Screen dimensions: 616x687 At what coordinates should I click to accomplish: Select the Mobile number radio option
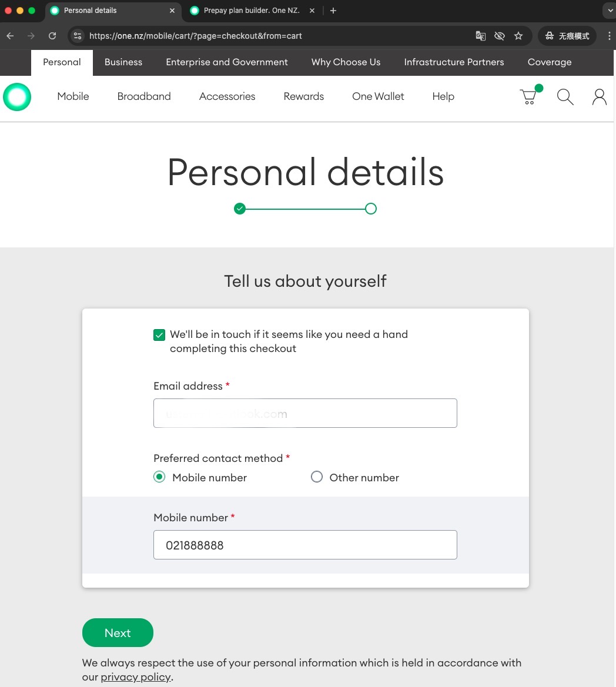click(159, 477)
